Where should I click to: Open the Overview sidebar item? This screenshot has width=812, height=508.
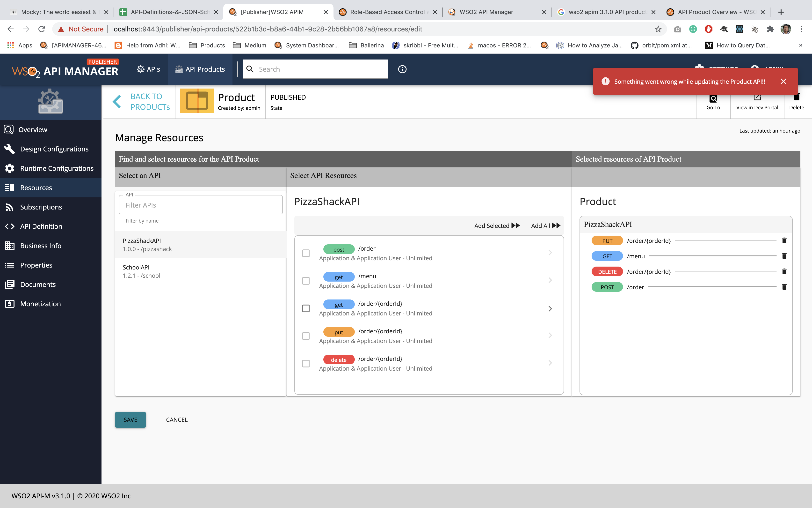click(51, 130)
